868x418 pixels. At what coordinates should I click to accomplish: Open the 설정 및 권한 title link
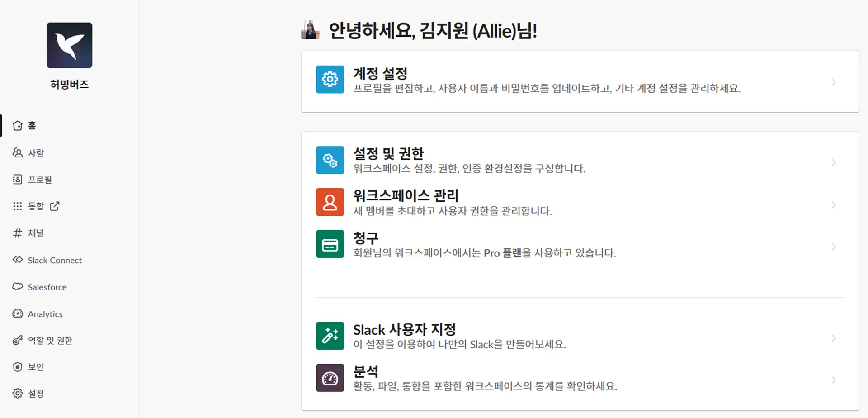click(388, 154)
